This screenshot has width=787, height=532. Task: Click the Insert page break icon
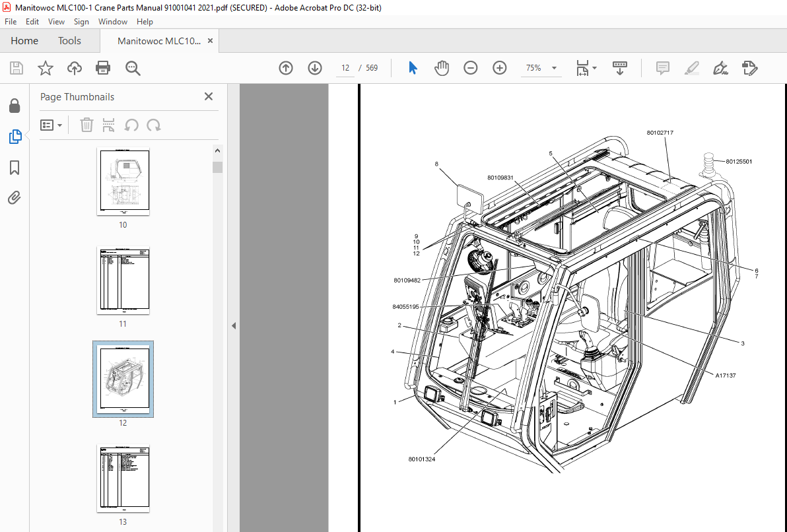point(108,125)
